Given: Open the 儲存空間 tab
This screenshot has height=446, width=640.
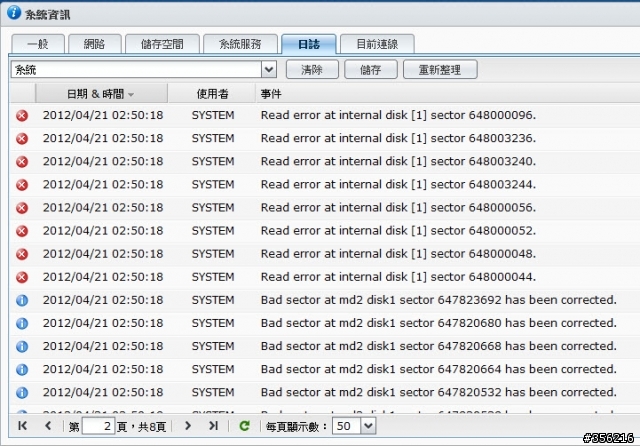Looking at the screenshot, I should (162, 44).
